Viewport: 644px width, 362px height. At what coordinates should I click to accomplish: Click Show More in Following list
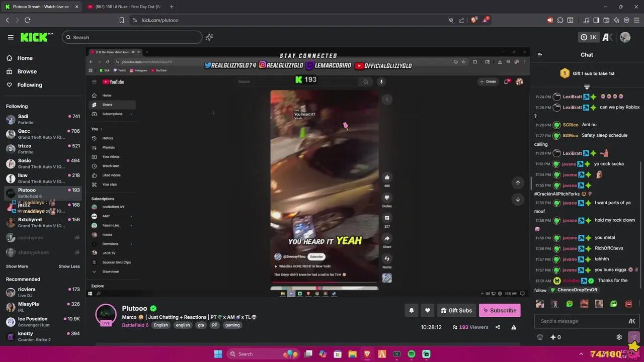click(x=17, y=266)
